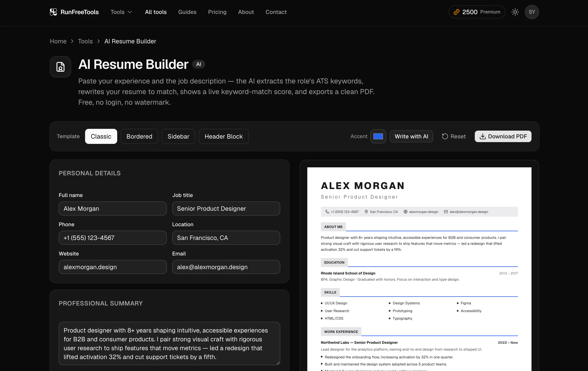The height and width of the screenshot is (371, 588).
Task: Click the download arrow icon in Download PDF
Action: coord(483,136)
